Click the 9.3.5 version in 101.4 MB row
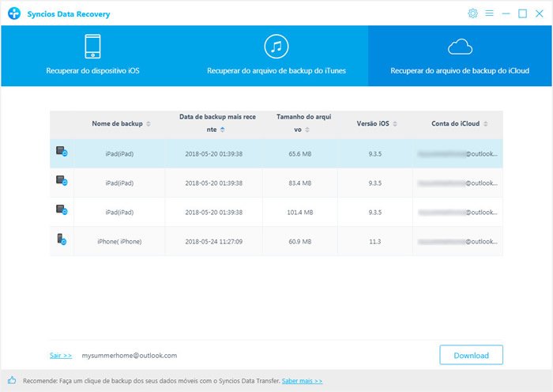 [375, 213]
